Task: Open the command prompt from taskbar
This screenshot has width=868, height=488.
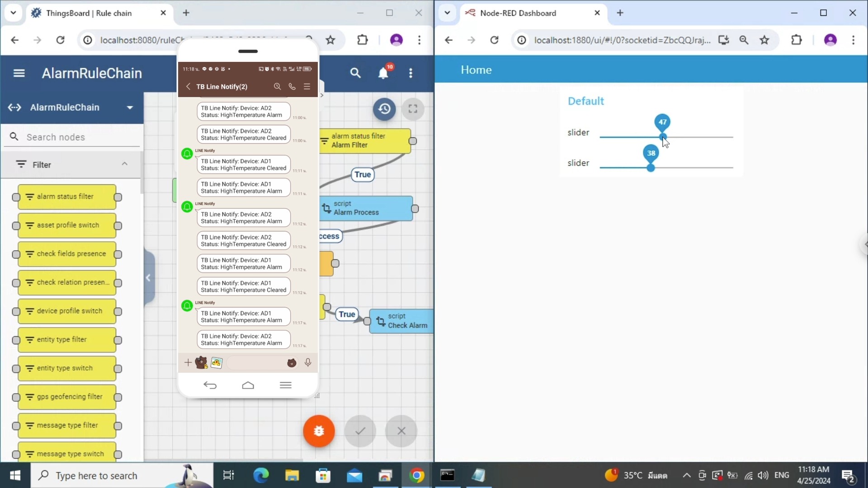Action: [448, 475]
